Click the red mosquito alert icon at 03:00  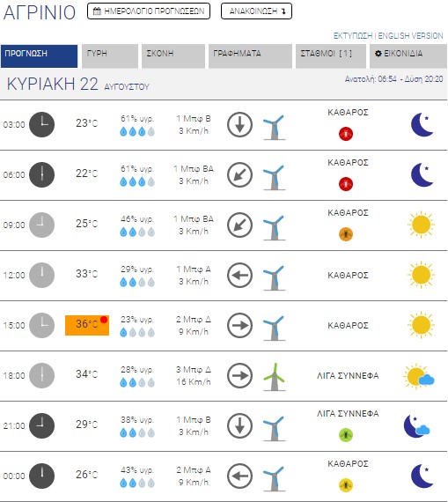pos(346,134)
